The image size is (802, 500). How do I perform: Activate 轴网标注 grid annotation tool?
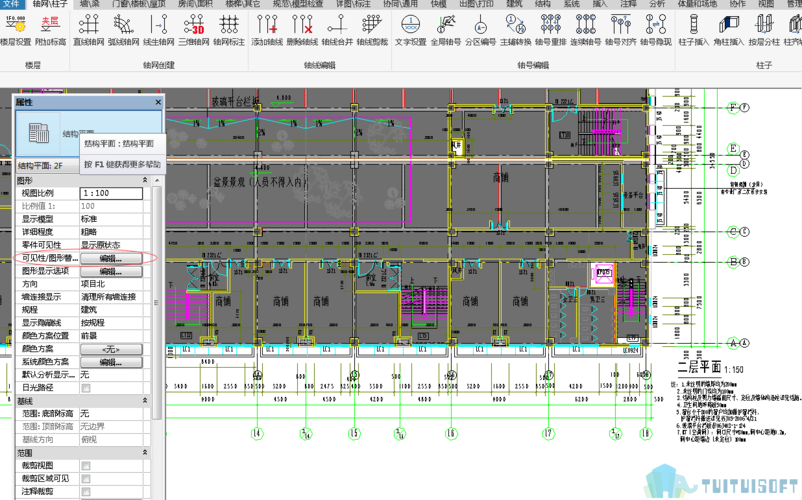[x=229, y=31]
